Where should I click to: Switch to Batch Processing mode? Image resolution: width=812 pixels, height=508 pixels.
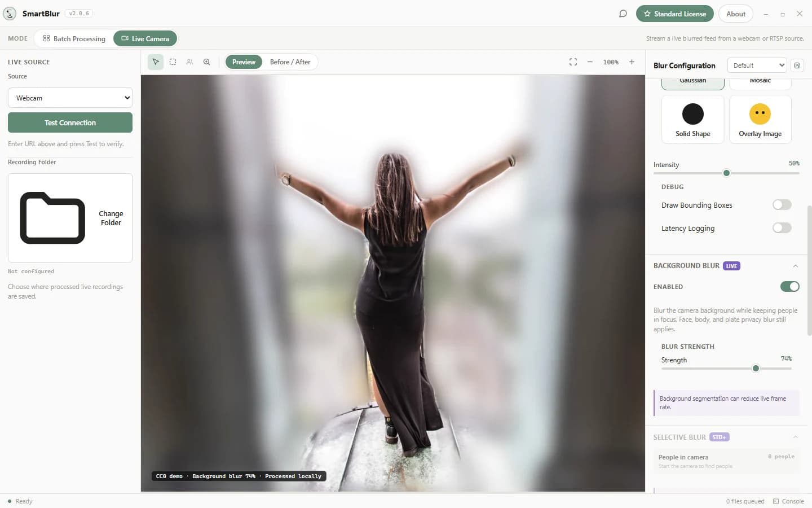[74, 38]
